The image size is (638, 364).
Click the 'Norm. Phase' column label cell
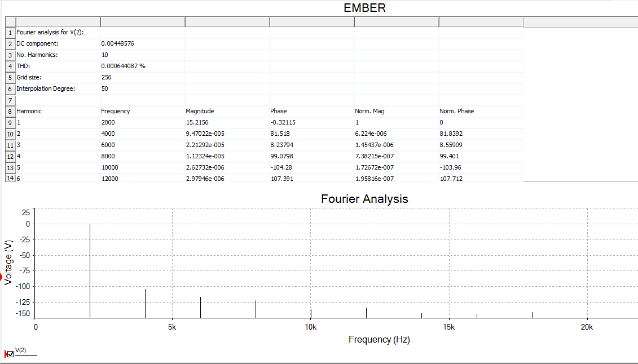pyautogui.click(x=481, y=111)
